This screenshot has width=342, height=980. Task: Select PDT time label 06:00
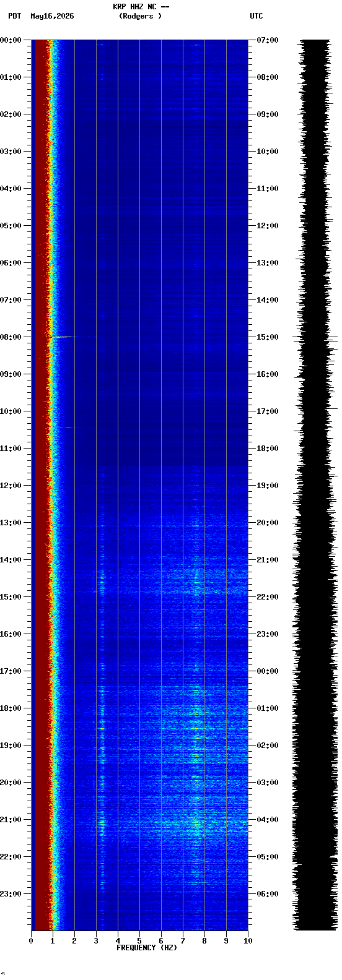(x=11, y=263)
